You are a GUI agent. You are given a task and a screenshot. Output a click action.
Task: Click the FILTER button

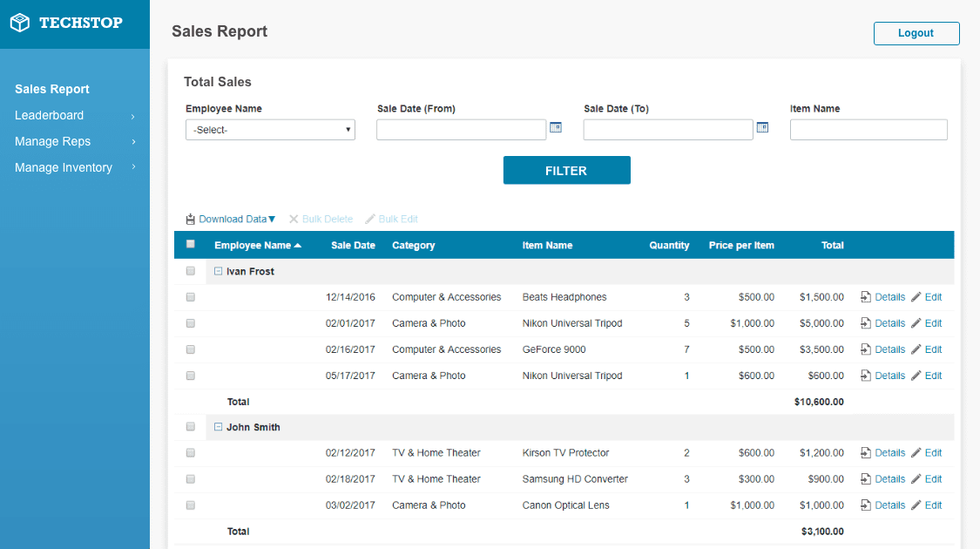click(566, 170)
